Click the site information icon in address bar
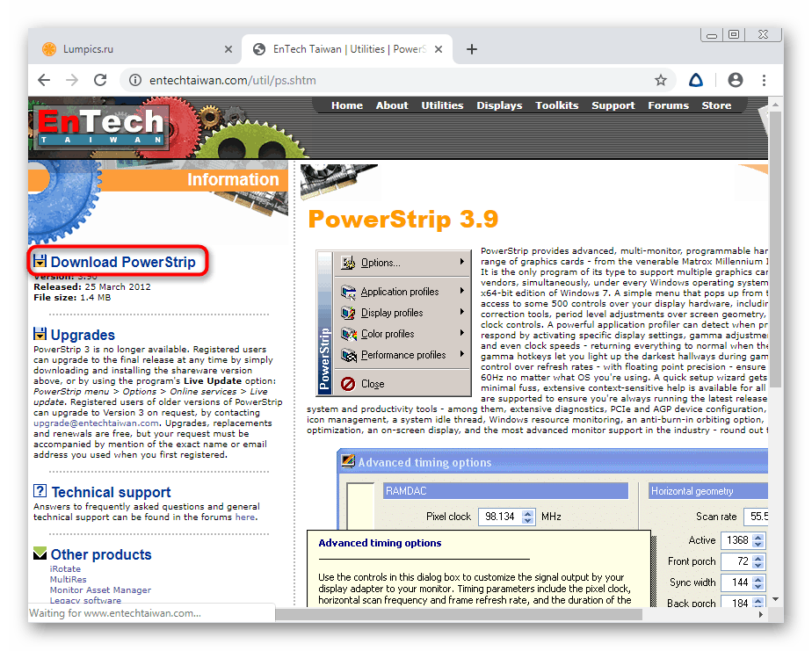 tap(135, 80)
